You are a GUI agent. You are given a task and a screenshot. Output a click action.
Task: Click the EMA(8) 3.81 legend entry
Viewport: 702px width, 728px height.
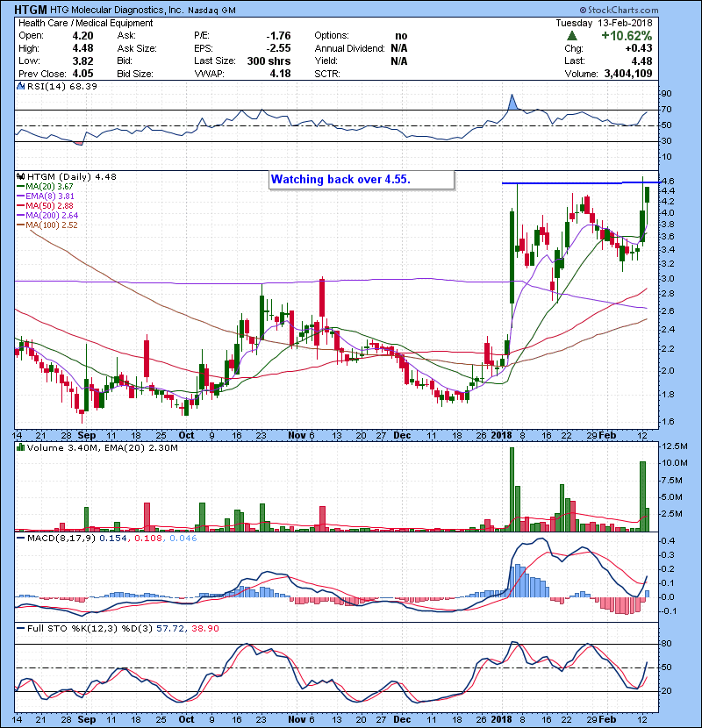45,196
